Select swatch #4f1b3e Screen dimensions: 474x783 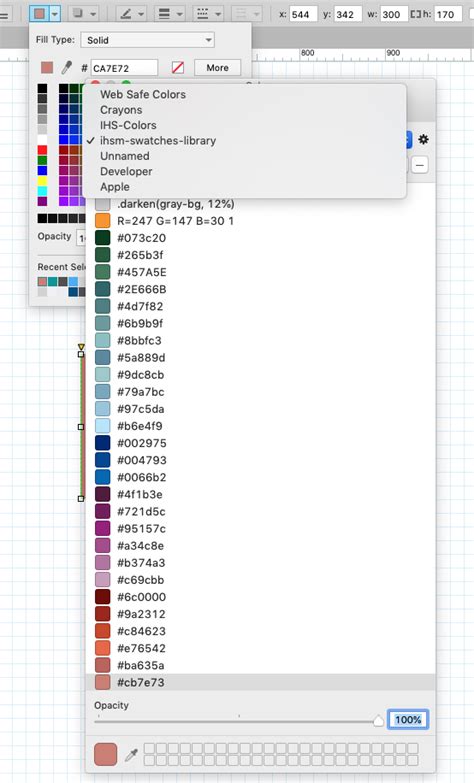coord(260,494)
